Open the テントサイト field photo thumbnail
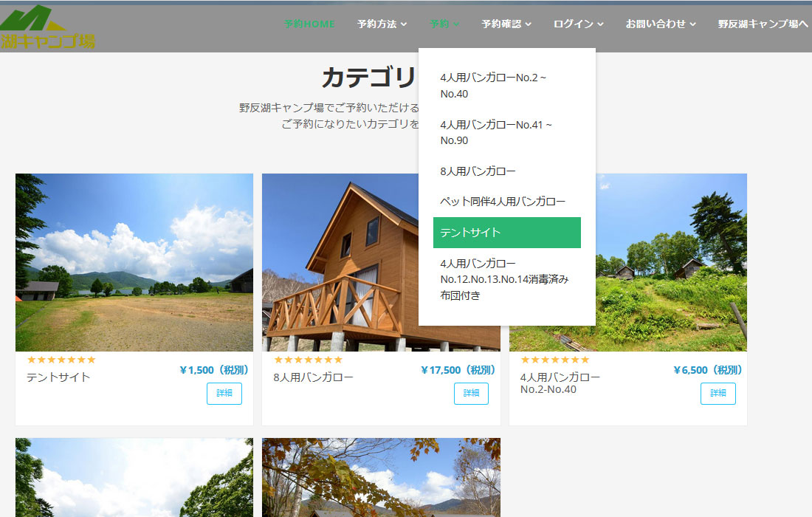 coord(134,262)
